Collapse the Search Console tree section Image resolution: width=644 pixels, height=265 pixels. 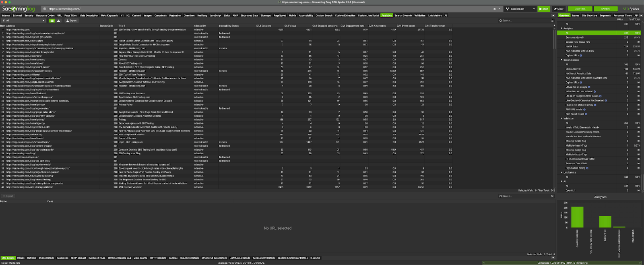[562, 60]
